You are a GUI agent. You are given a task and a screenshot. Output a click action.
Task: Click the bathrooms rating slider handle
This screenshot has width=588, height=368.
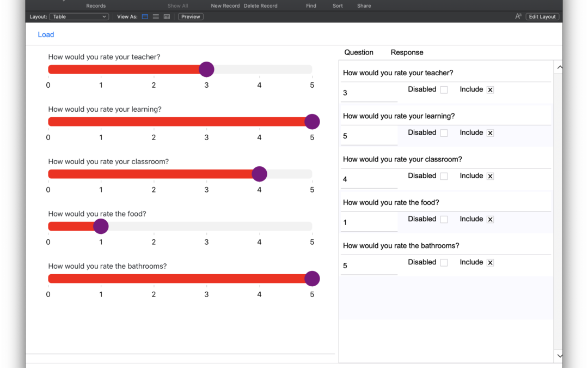pyautogui.click(x=312, y=279)
